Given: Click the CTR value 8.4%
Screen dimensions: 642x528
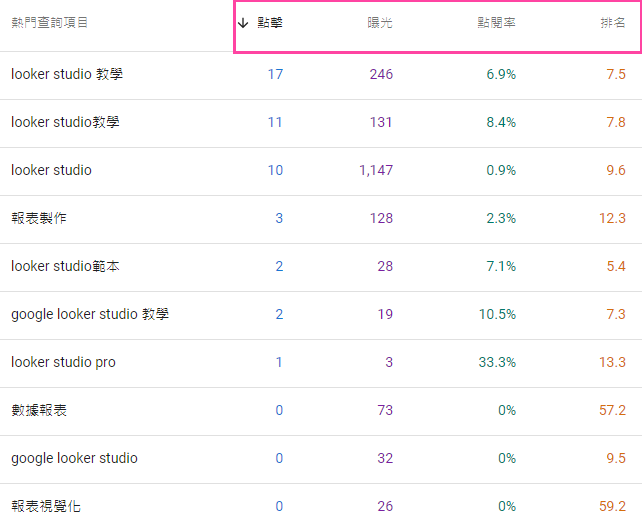Looking at the screenshot, I should pos(501,122).
